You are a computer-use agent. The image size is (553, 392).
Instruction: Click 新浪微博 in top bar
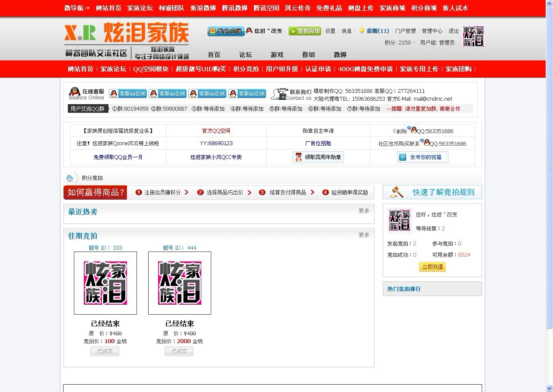[203, 8]
